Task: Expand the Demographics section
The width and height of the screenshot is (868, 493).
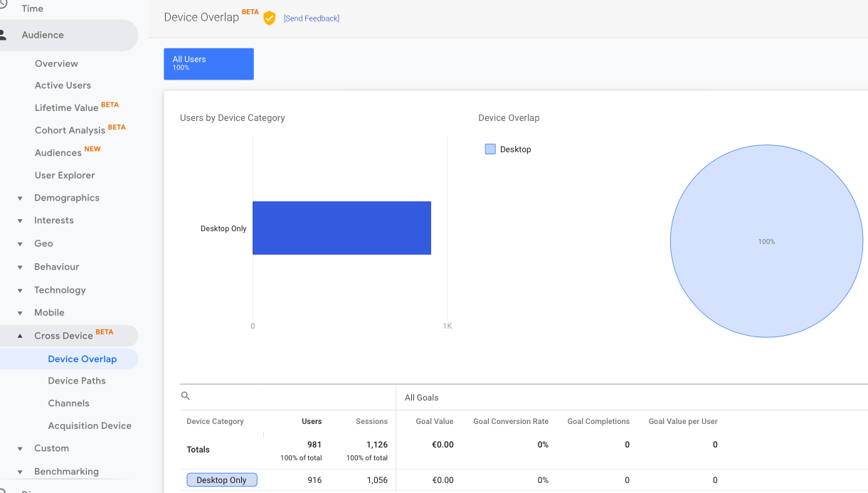Action: [x=21, y=198]
